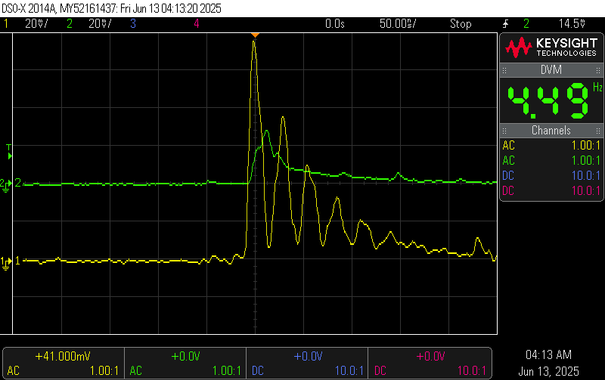Select channel 3 label in top bar
605x380 pixels.
[x=133, y=24]
